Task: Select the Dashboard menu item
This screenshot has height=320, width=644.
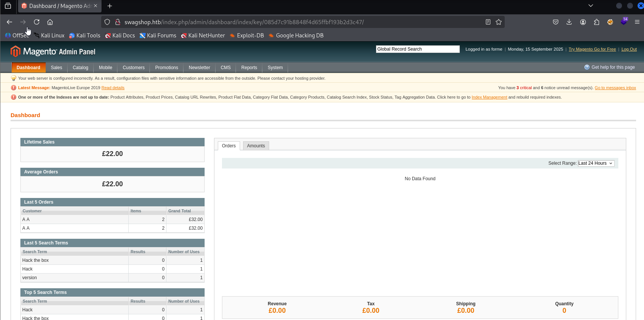Action: (x=28, y=68)
